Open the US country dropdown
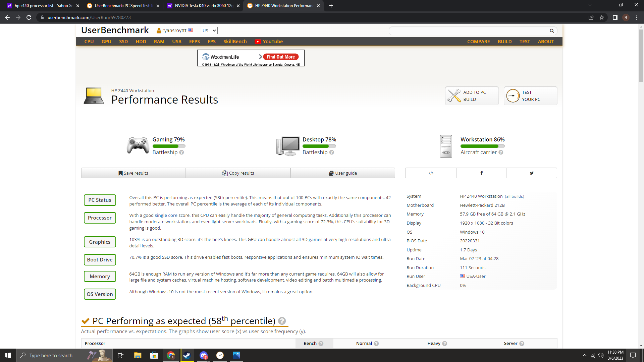The width and height of the screenshot is (644, 362). 209,31
